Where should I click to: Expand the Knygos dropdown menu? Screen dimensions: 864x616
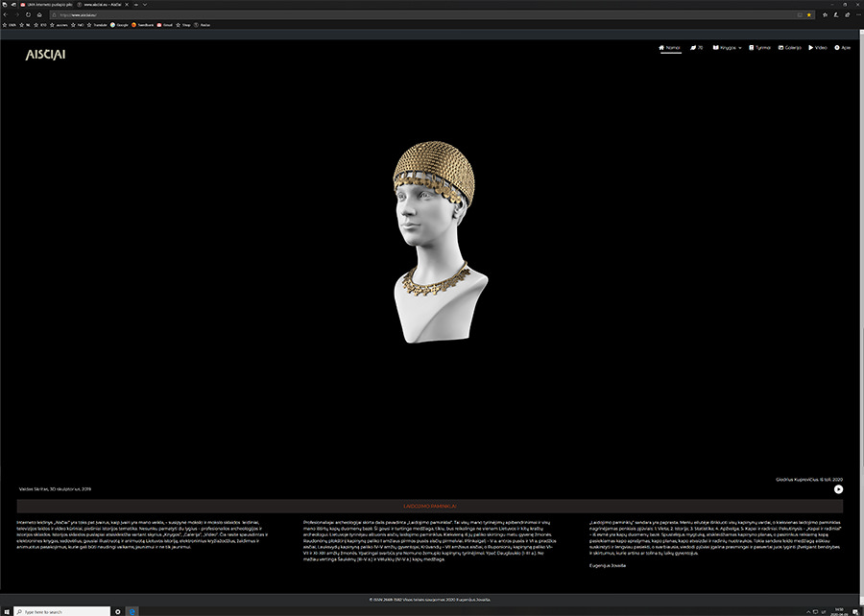(x=729, y=47)
